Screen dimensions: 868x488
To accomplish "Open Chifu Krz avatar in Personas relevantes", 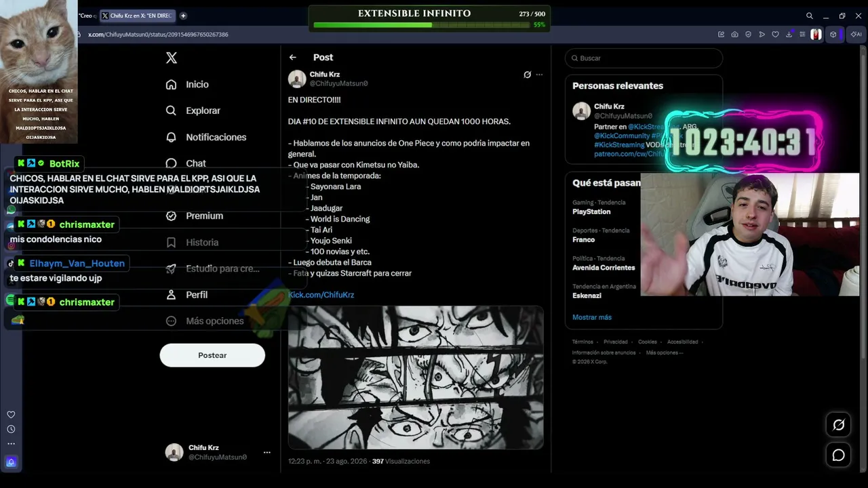I will pyautogui.click(x=581, y=111).
